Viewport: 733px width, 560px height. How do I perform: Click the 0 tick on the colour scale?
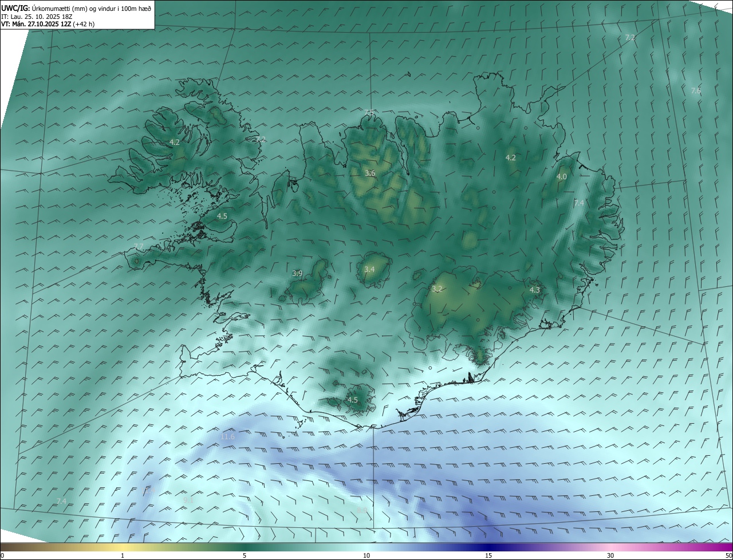click(x=2, y=555)
